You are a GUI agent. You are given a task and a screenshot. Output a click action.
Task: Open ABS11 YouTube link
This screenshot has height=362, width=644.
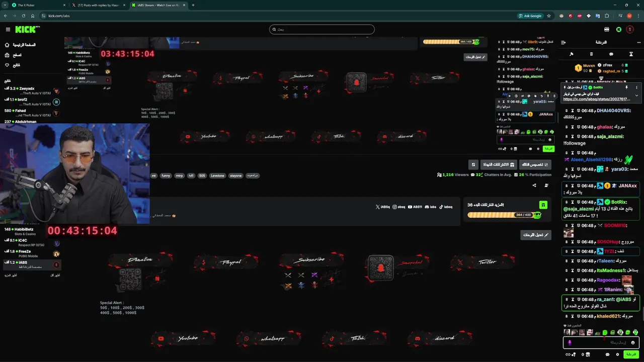[x=415, y=207]
